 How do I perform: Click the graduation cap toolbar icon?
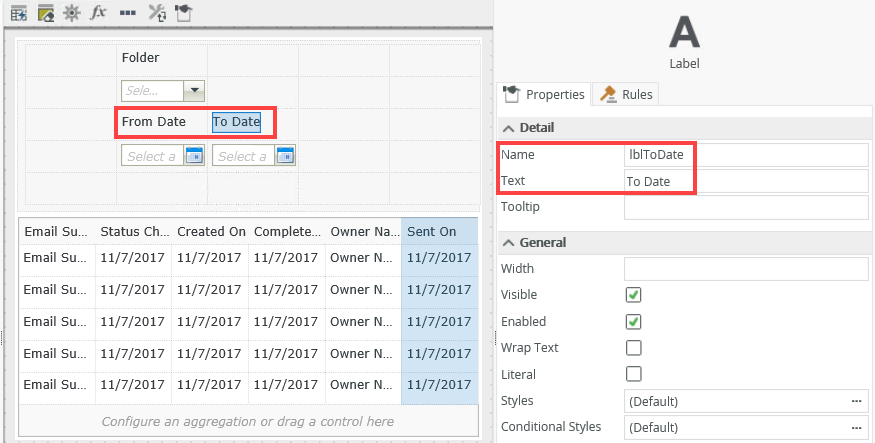pyautogui.click(x=183, y=13)
